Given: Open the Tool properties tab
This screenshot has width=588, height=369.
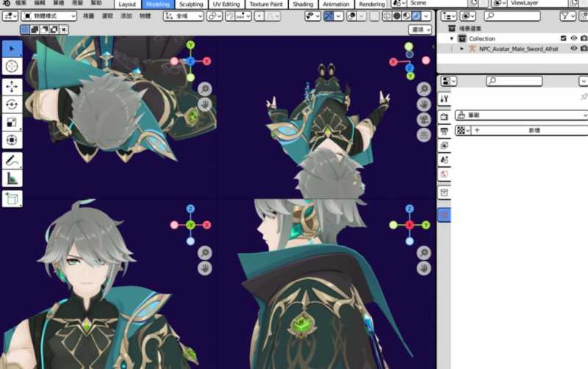Looking at the screenshot, I should [x=445, y=98].
